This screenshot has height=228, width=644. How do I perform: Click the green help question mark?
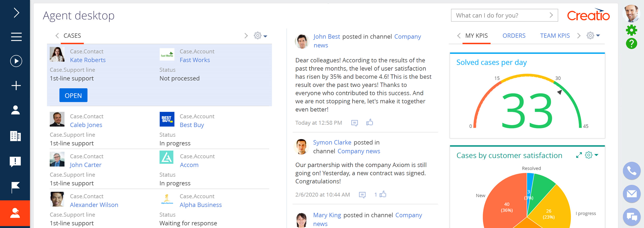[x=631, y=44]
